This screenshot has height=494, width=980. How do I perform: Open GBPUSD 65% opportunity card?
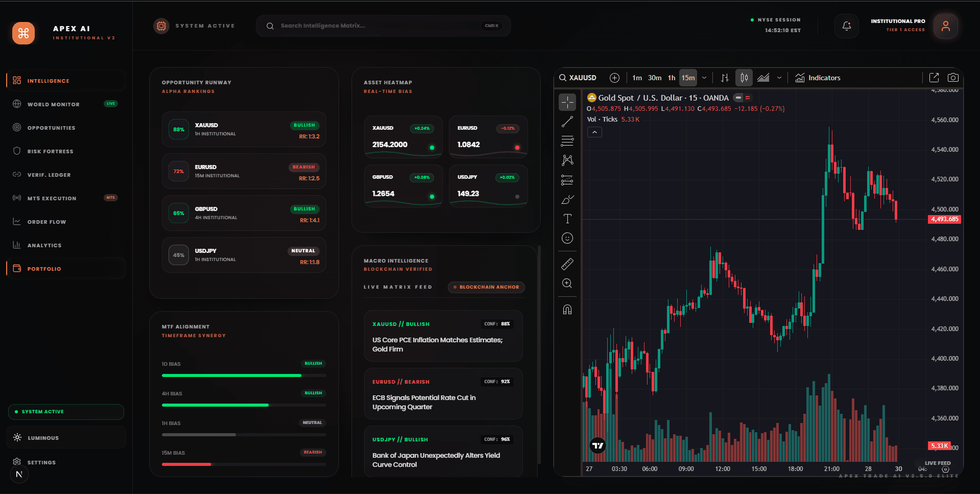[244, 213]
